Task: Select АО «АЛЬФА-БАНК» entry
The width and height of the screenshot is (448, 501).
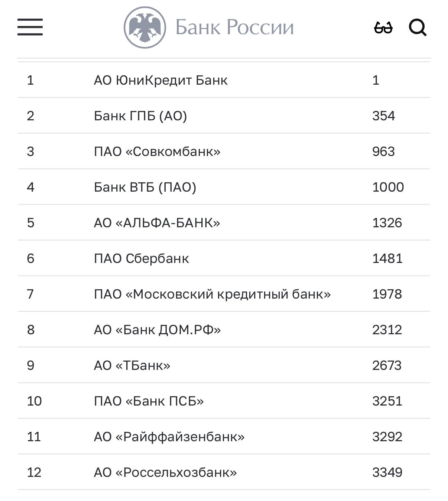Action: (x=157, y=223)
